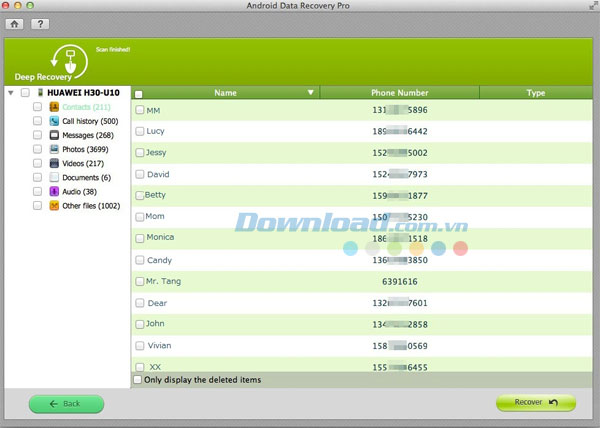600x428 pixels.
Task: Tick the Documents category checkbox
Action: (x=37, y=177)
